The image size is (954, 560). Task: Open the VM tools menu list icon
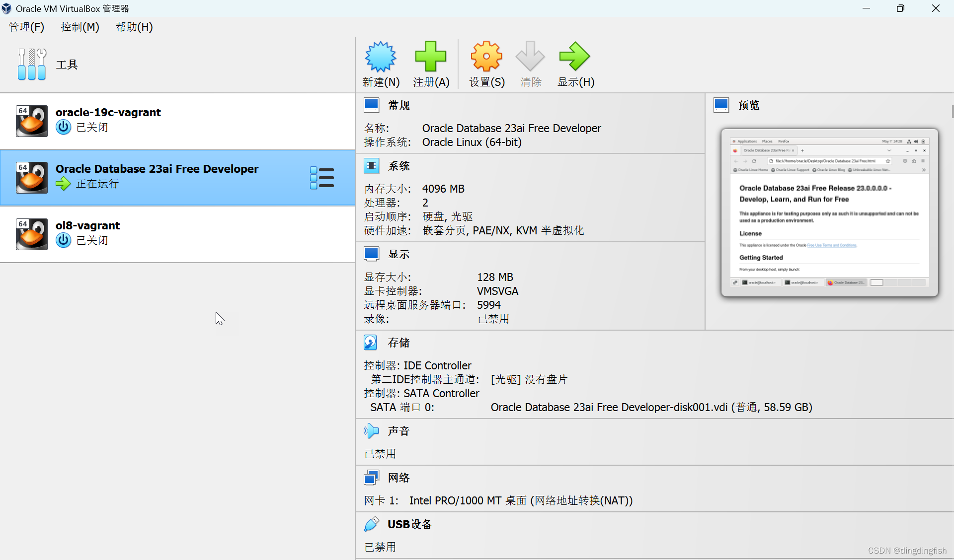click(322, 178)
